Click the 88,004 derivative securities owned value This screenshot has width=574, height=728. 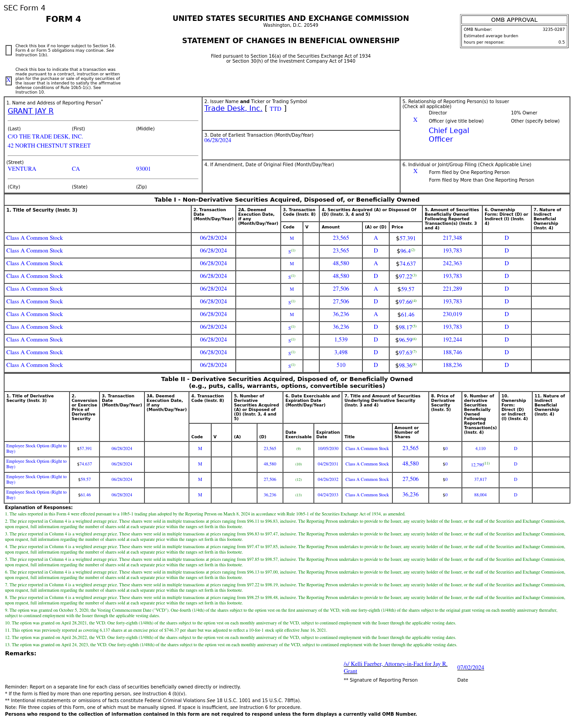click(480, 495)
